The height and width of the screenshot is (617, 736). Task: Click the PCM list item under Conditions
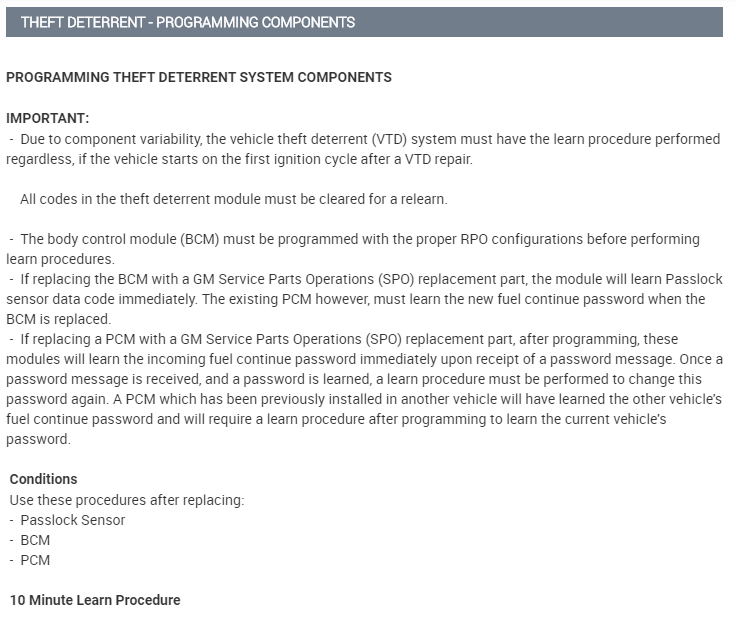click(35, 560)
